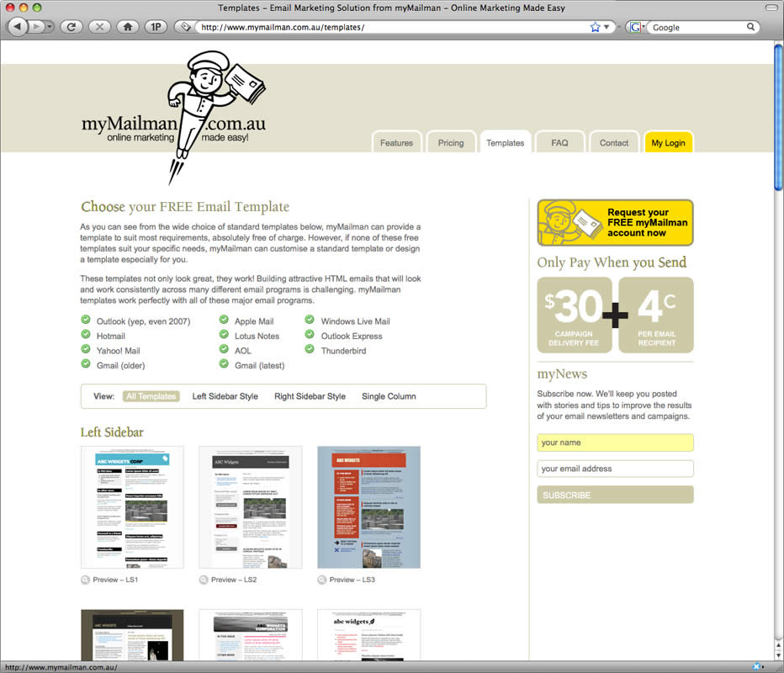The height and width of the screenshot is (673, 784).
Task: Open the dropdown arrow beside the bookmark star
Action: [x=607, y=27]
